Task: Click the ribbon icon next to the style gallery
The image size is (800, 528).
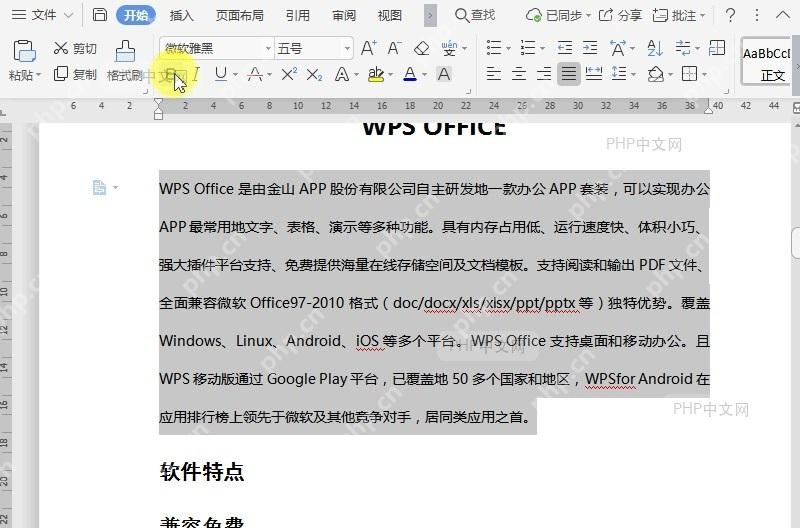Action: coord(717,48)
